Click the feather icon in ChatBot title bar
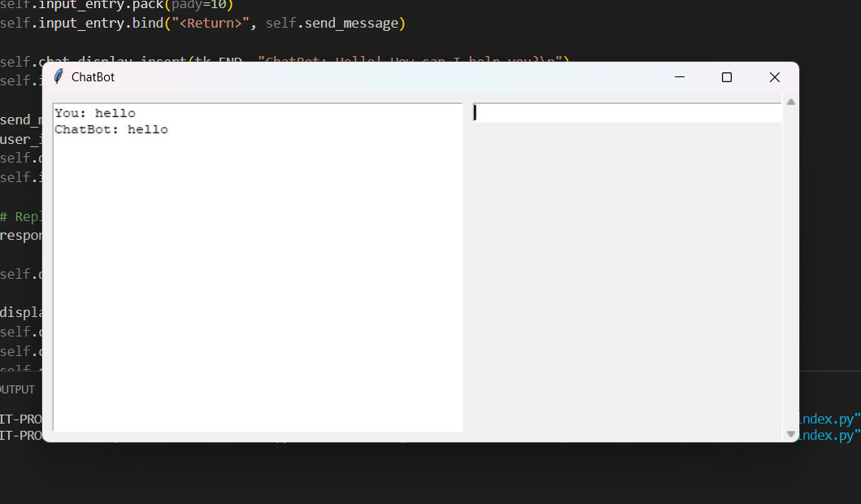The image size is (861, 504). [x=59, y=77]
